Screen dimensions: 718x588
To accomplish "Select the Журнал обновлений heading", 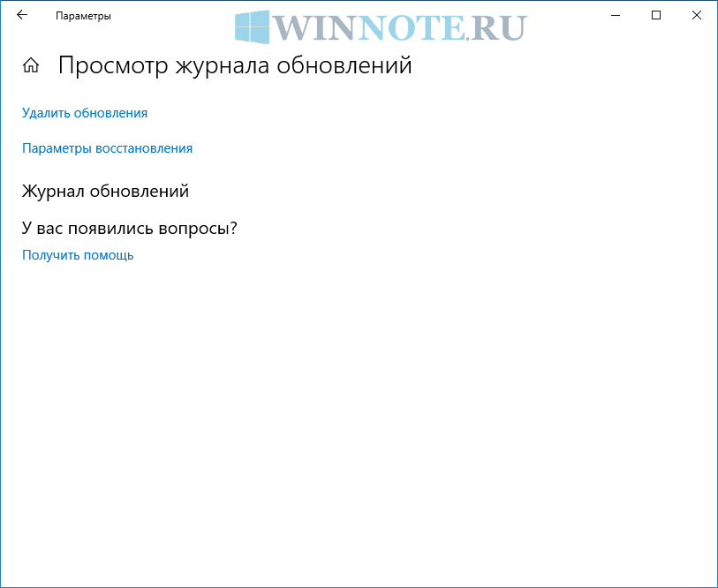I will 105,191.
